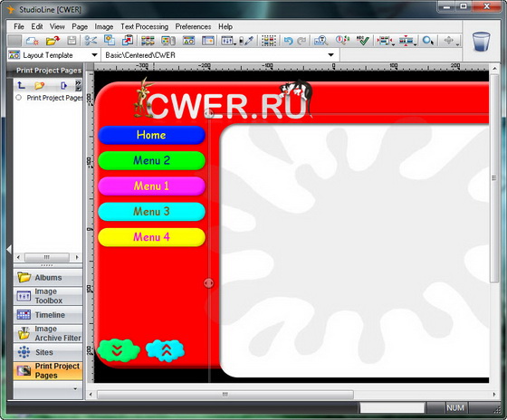The image size is (507, 420).
Task: Click the Copy icon in the toolbar
Action: point(110,40)
